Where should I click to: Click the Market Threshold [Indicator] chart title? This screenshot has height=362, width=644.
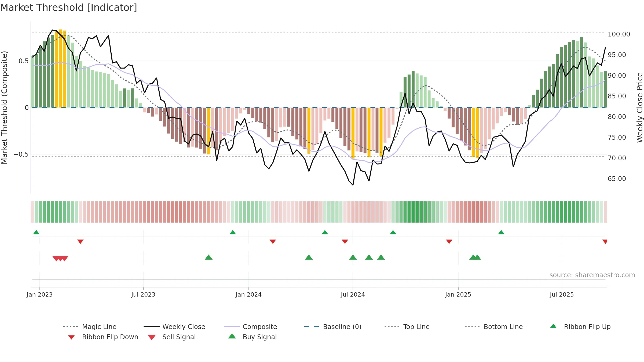(x=69, y=8)
